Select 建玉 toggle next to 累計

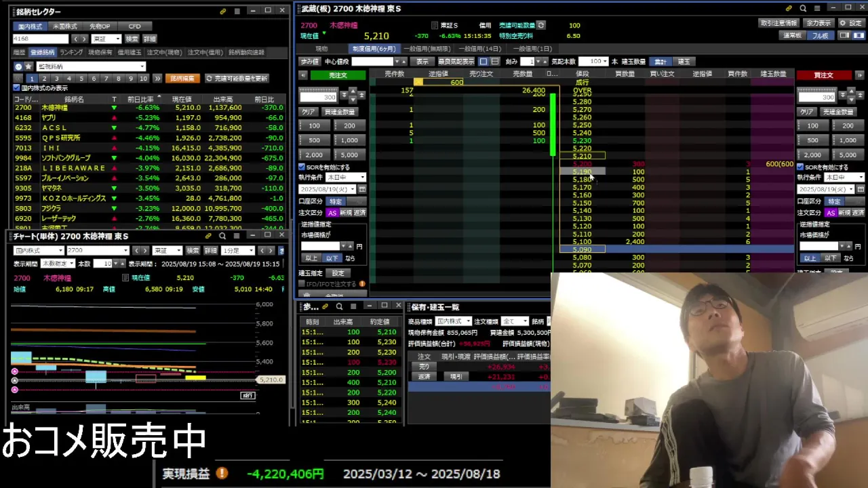point(684,61)
